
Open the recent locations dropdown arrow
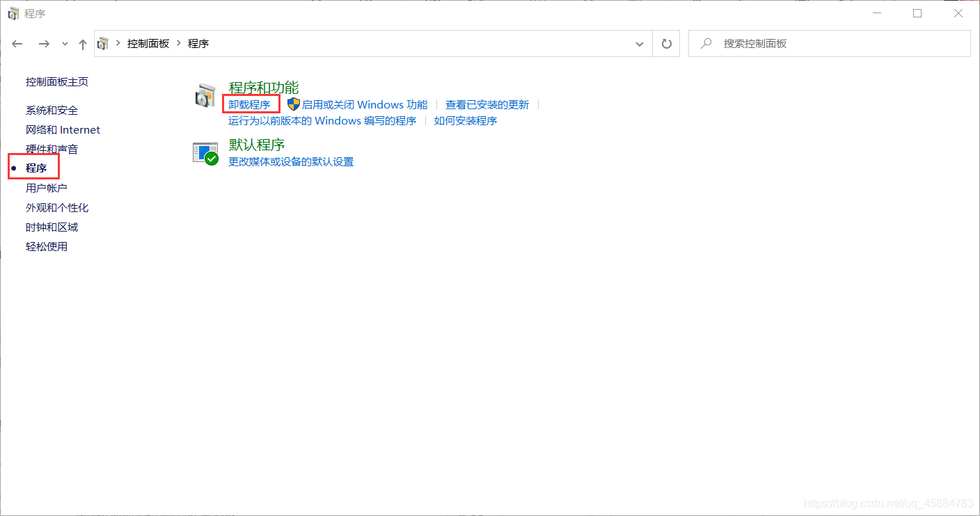pyautogui.click(x=65, y=44)
